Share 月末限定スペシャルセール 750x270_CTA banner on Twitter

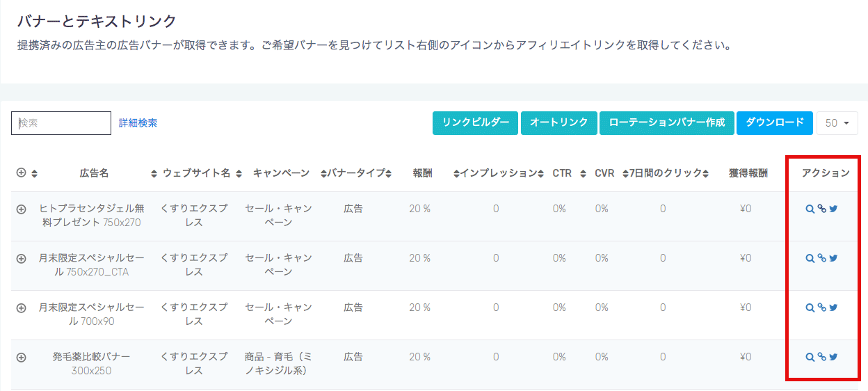click(833, 258)
